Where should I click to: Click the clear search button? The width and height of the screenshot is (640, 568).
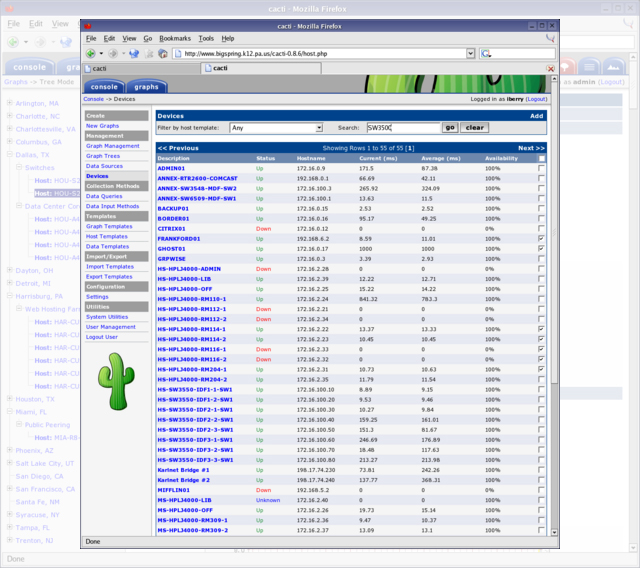(x=475, y=128)
